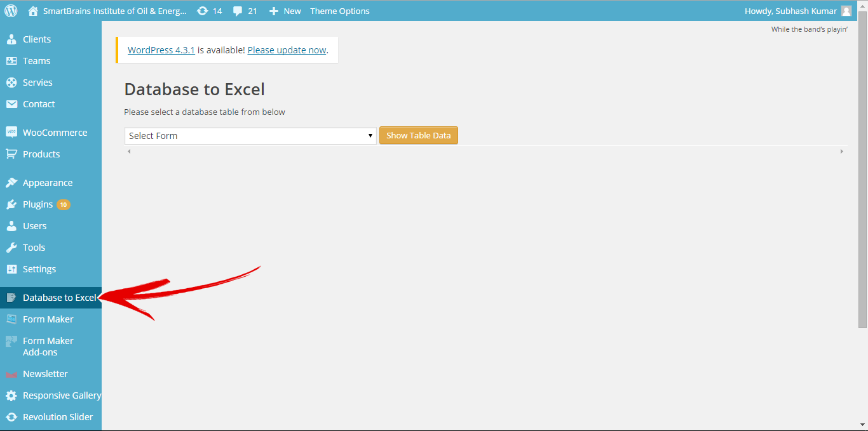Open the site home icon

tap(33, 11)
